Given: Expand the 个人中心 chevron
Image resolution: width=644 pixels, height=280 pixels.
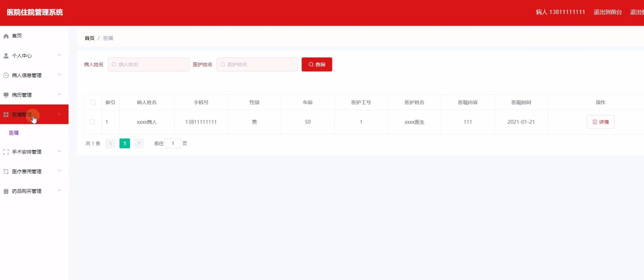Looking at the screenshot, I should tap(59, 55).
